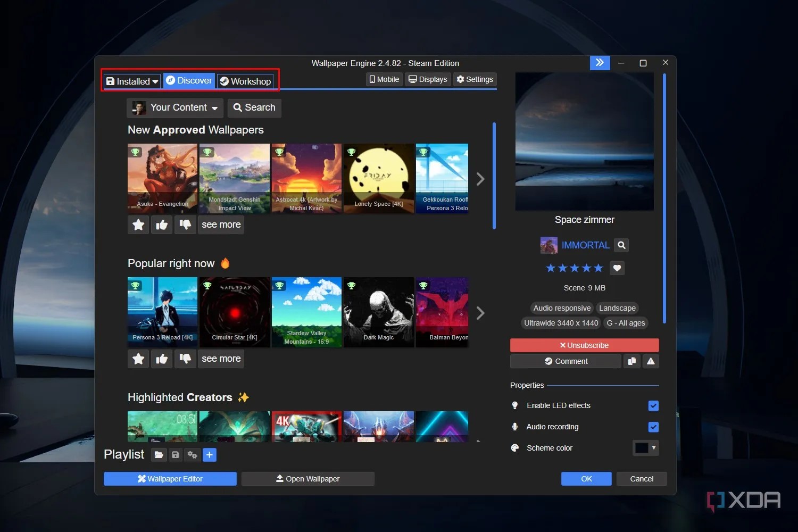The image size is (798, 532).
Task: Dislike wallpapers using the thumbs-down icon
Action: pyautogui.click(x=185, y=225)
